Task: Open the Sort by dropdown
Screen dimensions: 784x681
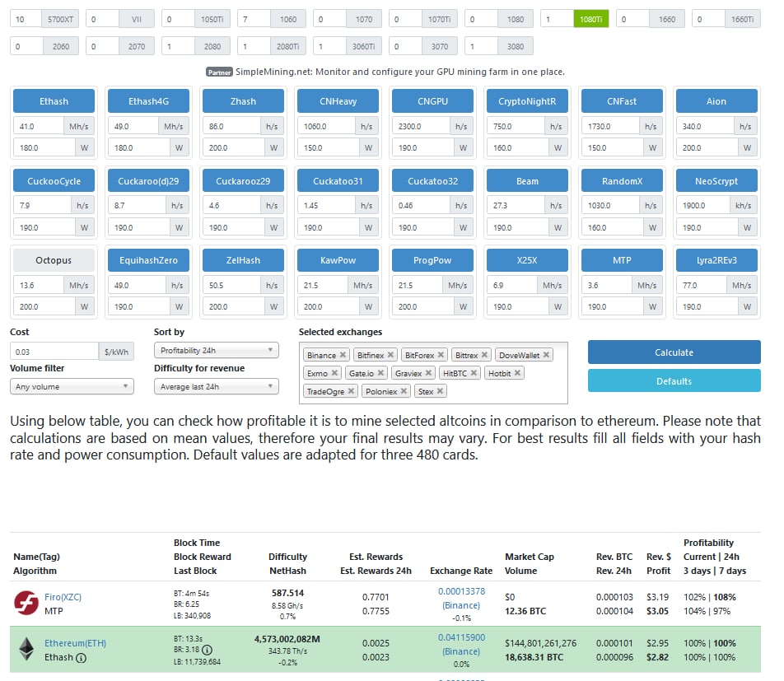Action: [216, 351]
